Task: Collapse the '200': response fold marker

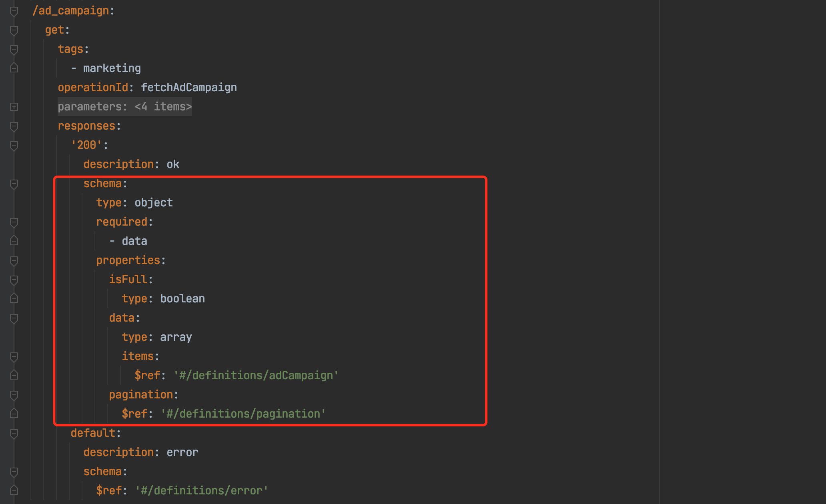Action: pyautogui.click(x=14, y=145)
